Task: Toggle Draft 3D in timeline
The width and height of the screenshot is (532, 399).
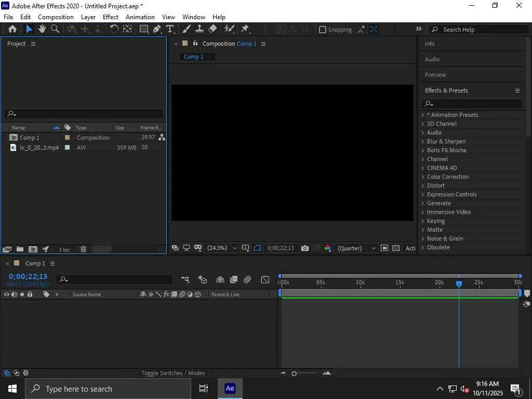Action: (x=203, y=279)
